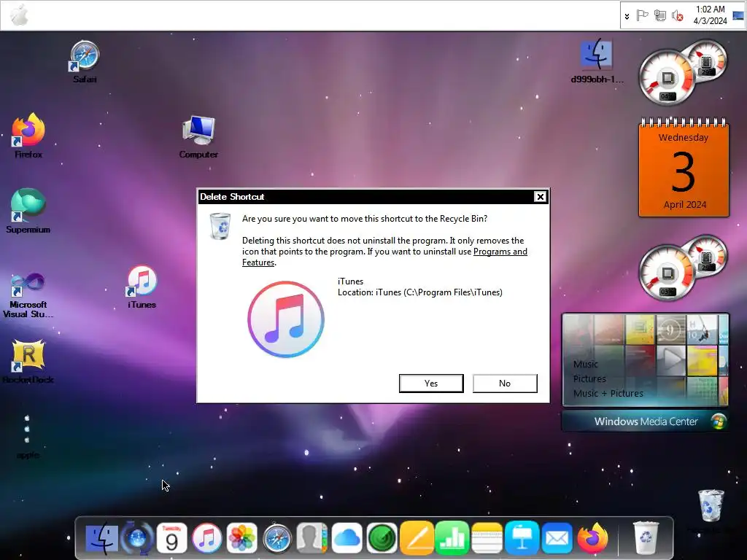Screen dimensions: 747x560
Task: Click the muted volume tray icon
Action: [678, 16]
